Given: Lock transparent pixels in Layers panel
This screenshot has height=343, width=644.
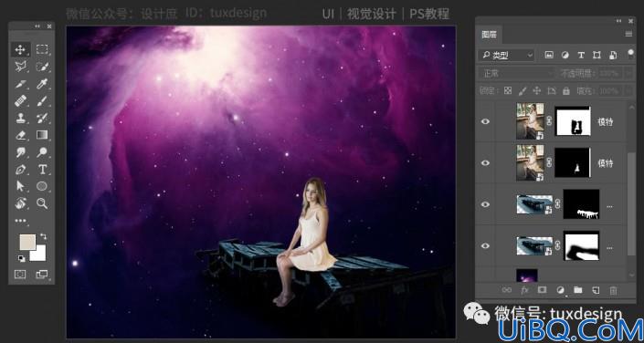Looking at the screenshot, I should [x=508, y=90].
